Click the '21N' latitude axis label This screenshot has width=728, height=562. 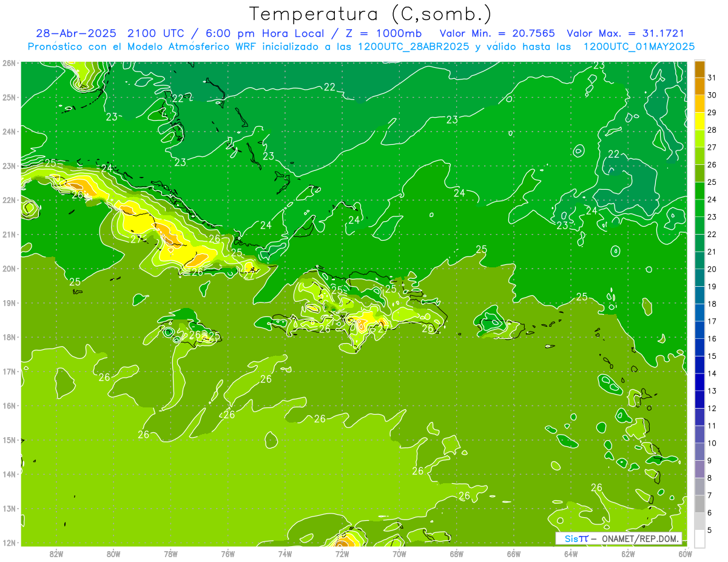coord(8,234)
